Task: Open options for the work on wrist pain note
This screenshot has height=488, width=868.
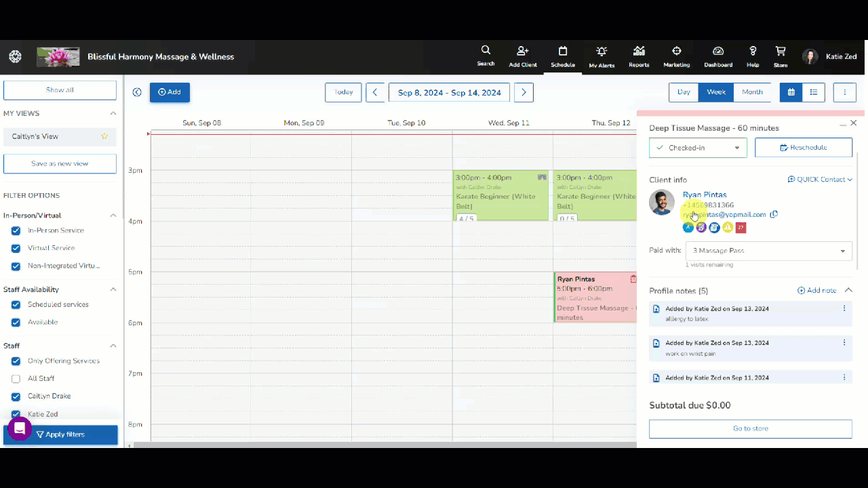Action: click(x=844, y=343)
